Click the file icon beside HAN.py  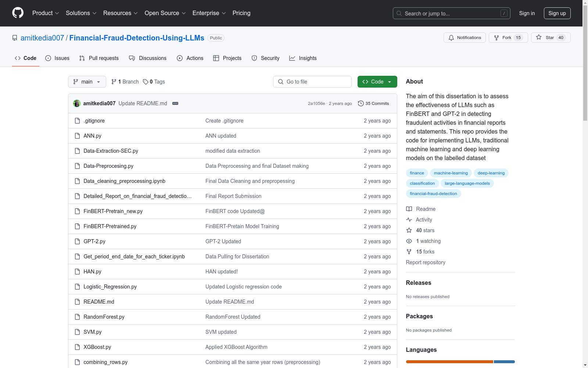coord(77,272)
